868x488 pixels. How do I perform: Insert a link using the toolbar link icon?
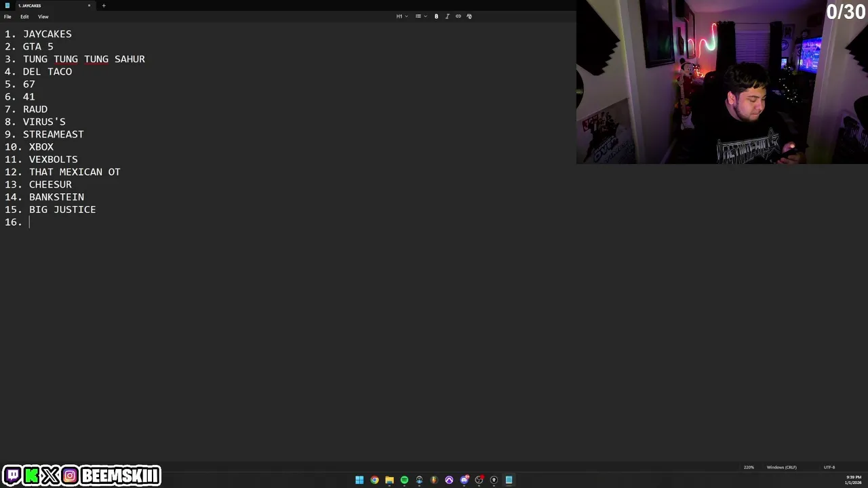458,16
